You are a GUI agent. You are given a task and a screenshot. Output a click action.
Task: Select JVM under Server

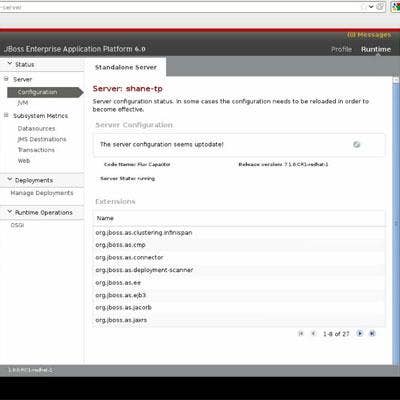click(x=23, y=103)
